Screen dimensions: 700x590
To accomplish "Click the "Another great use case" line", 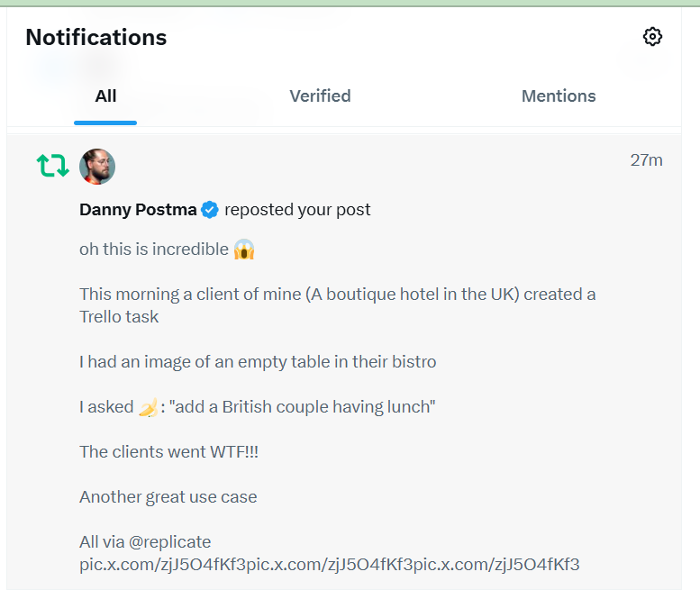I will click(168, 496).
